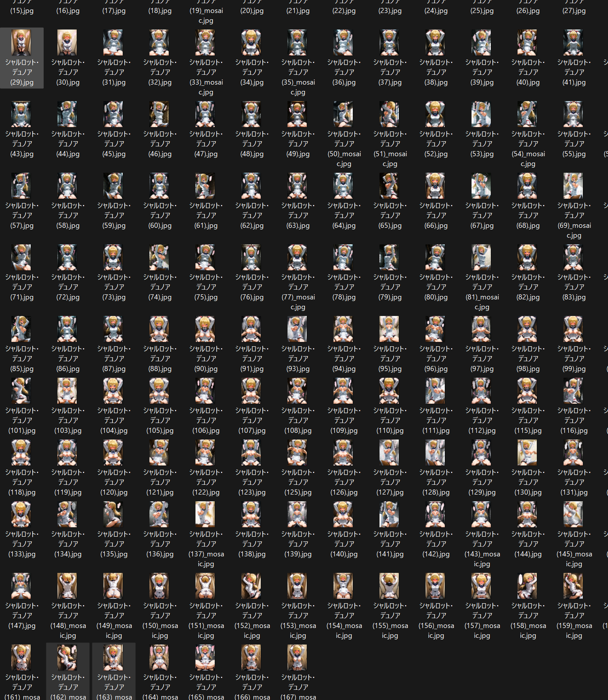
Task: Select file name シャルロット・デュノア (145)_mosaic.jpg
Action: 574,549
